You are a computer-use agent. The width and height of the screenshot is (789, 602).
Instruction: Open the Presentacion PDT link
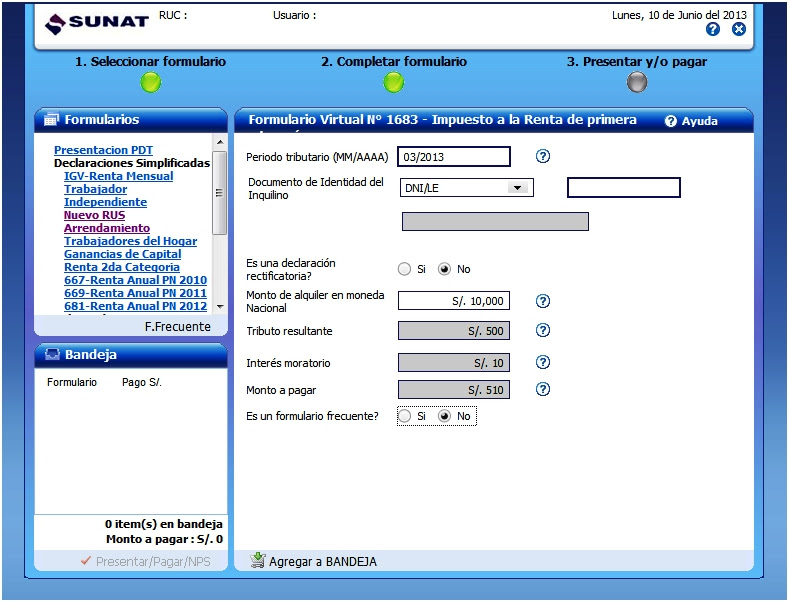pos(103,150)
